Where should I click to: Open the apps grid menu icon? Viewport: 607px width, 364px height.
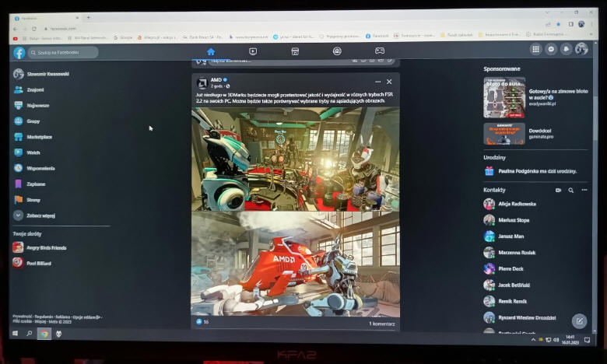coord(535,49)
